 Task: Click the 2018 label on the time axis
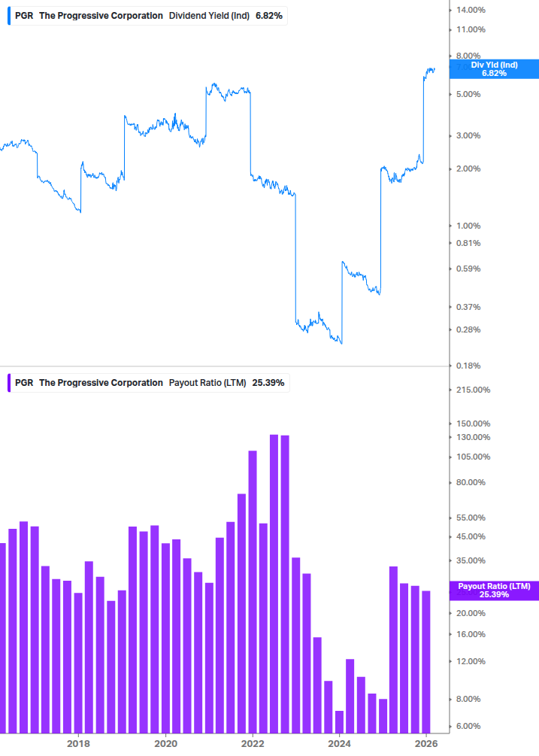[78, 744]
